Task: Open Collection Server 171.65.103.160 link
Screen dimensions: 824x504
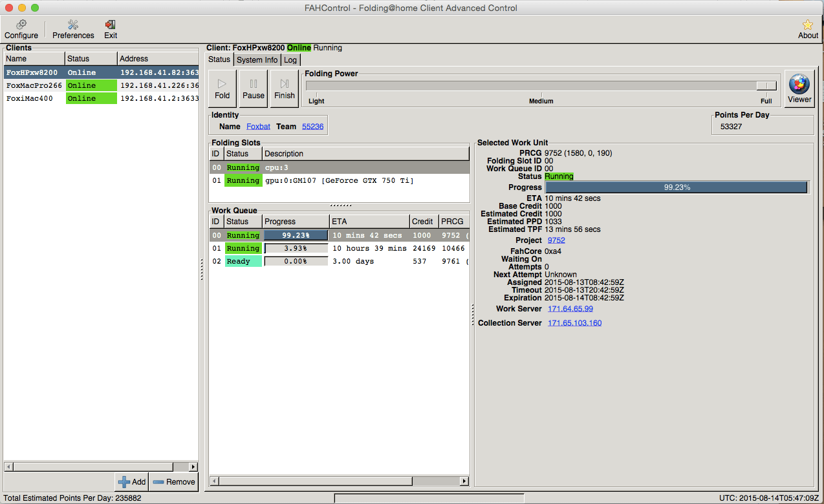Action: pyautogui.click(x=574, y=323)
